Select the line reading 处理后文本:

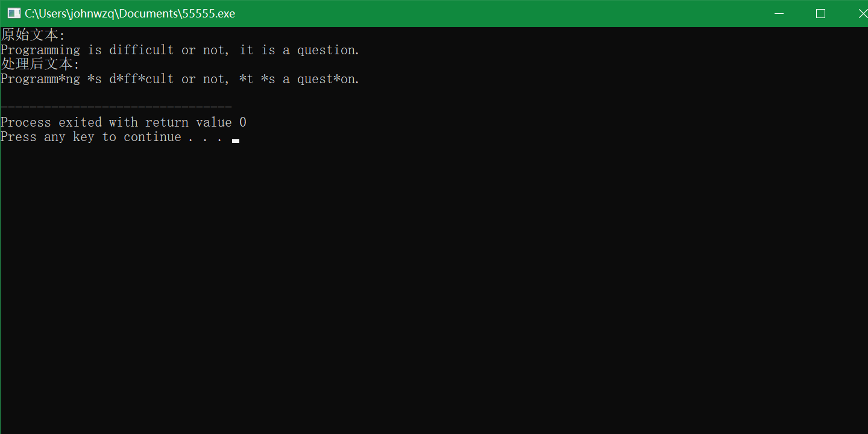[x=40, y=64]
